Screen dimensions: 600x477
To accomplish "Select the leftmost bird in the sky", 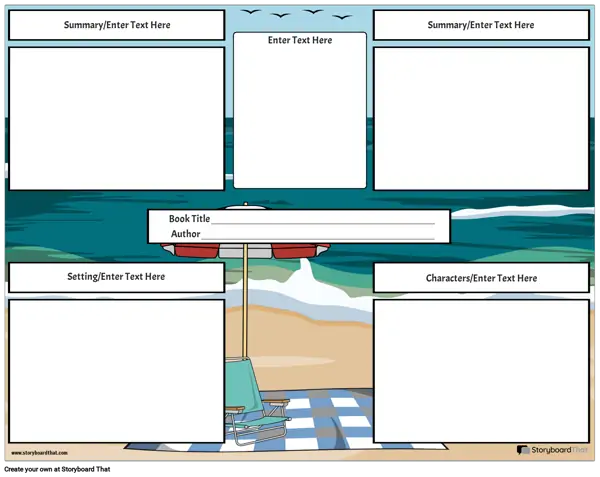I will point(251,14).
